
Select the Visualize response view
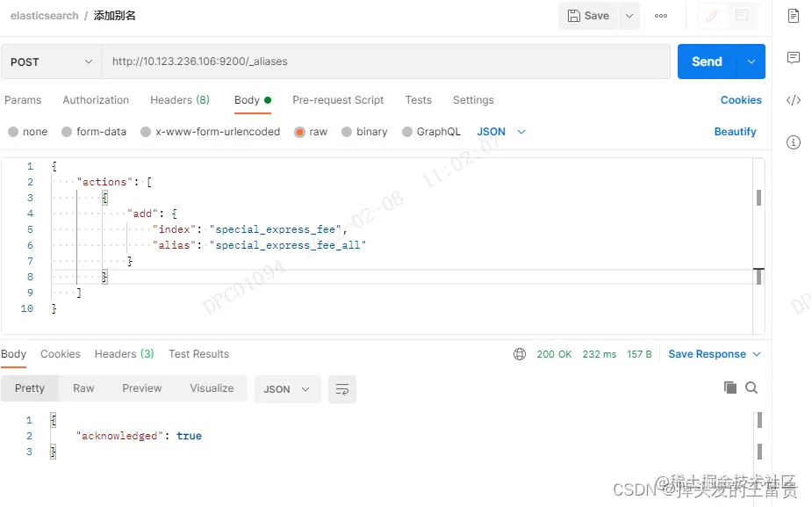click(x=212, y=388)
